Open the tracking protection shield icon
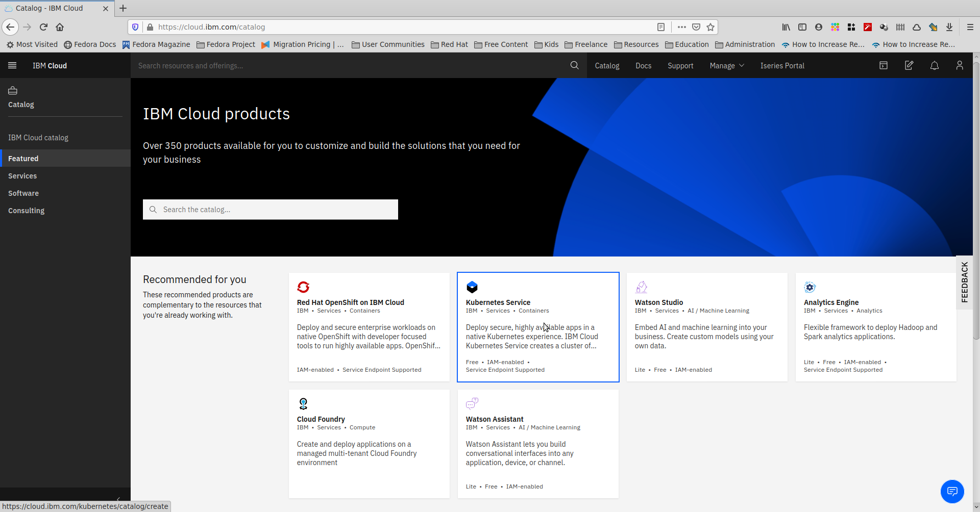 click(x=135, y=27)
